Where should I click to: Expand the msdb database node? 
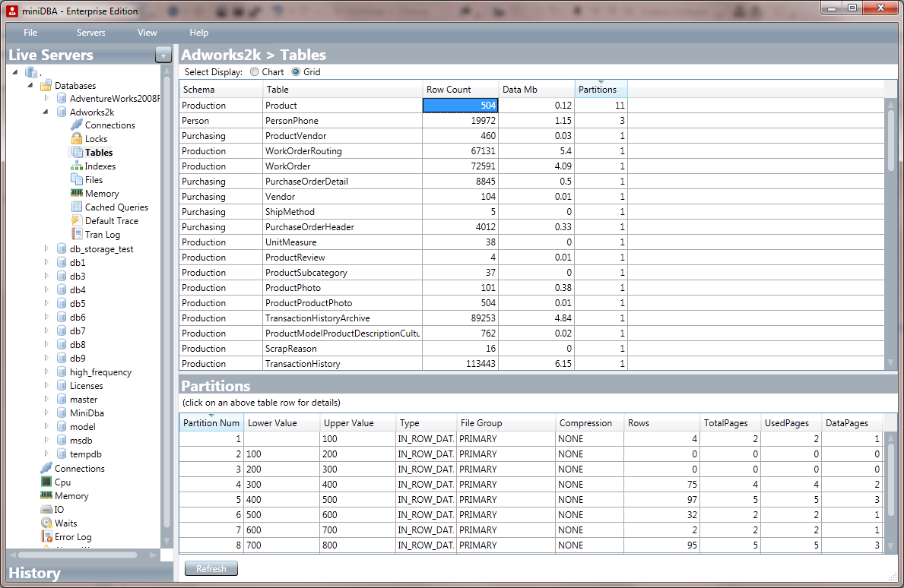[x=46, y=440]
